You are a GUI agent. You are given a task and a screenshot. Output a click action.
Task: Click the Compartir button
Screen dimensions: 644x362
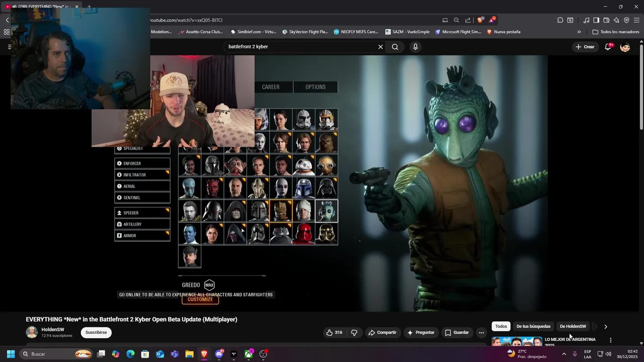point(382,332)
